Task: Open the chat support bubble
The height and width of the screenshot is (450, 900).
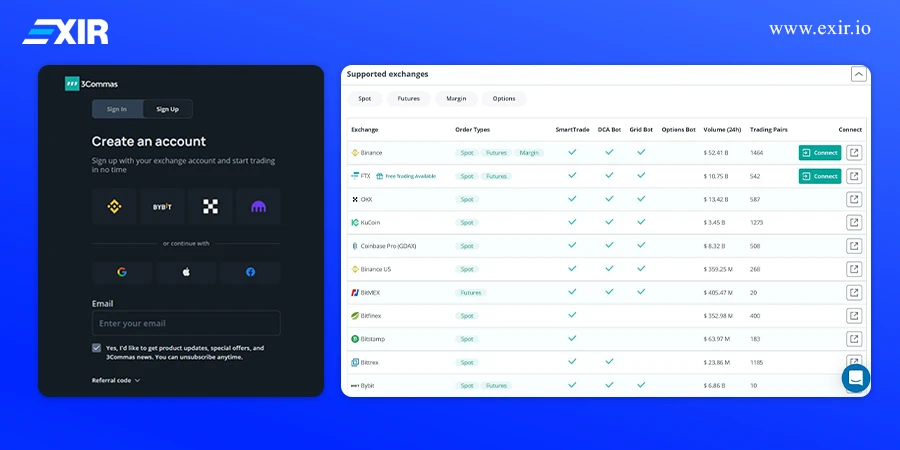Action: coord(856,378)
